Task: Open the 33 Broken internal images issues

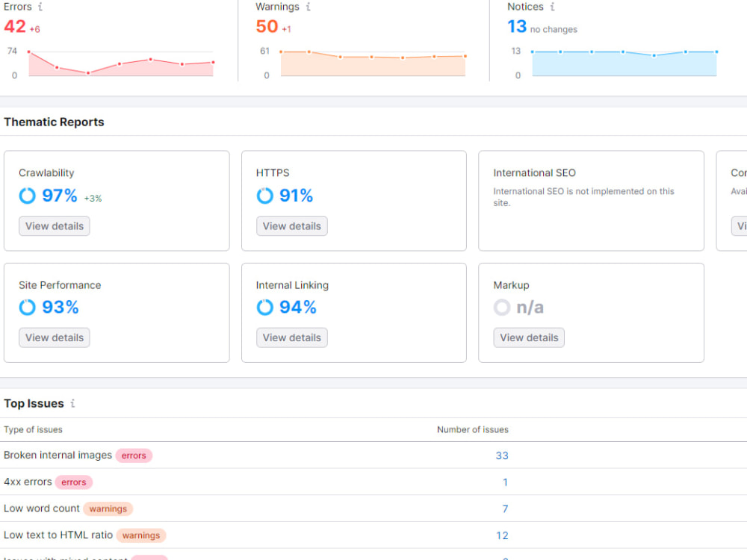Action: click(x=502, y=455)
